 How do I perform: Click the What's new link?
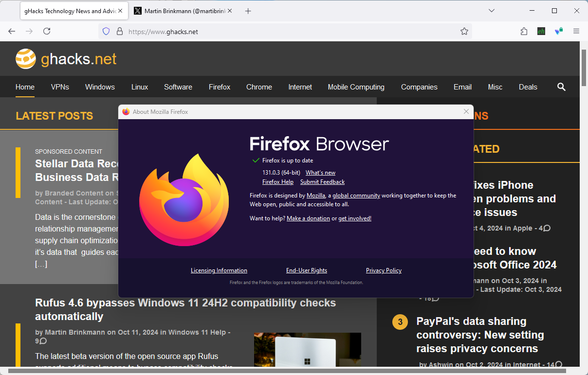click(320, 173)
